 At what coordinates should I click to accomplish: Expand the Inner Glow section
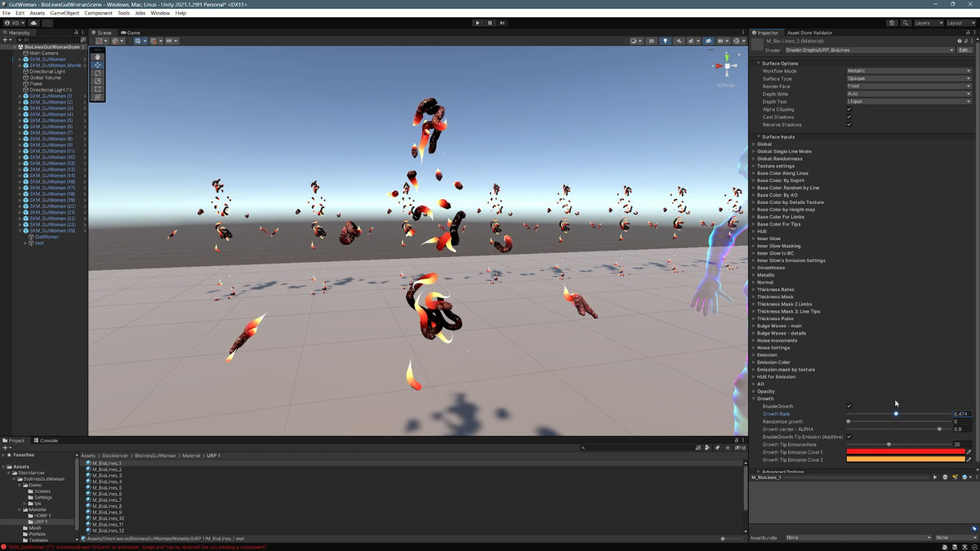coord(768,238)
